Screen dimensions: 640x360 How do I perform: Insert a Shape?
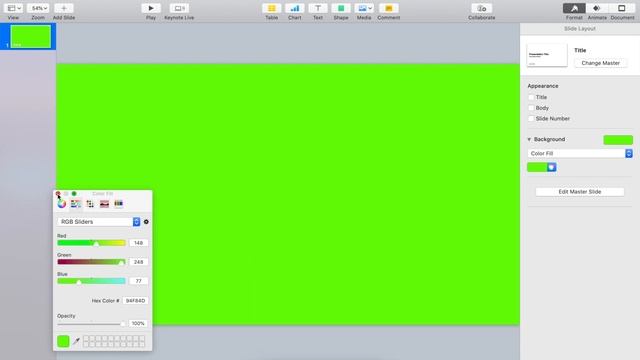coord(341,8)
